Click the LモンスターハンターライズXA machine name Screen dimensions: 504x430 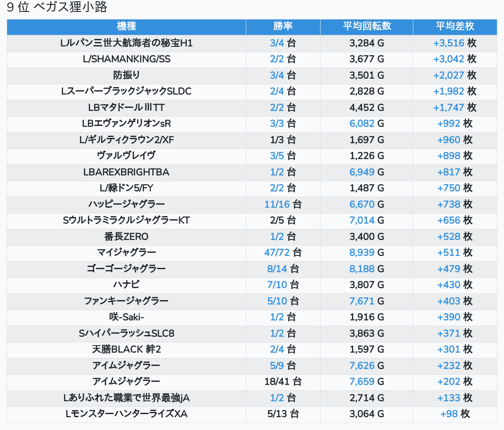[126, 414]
